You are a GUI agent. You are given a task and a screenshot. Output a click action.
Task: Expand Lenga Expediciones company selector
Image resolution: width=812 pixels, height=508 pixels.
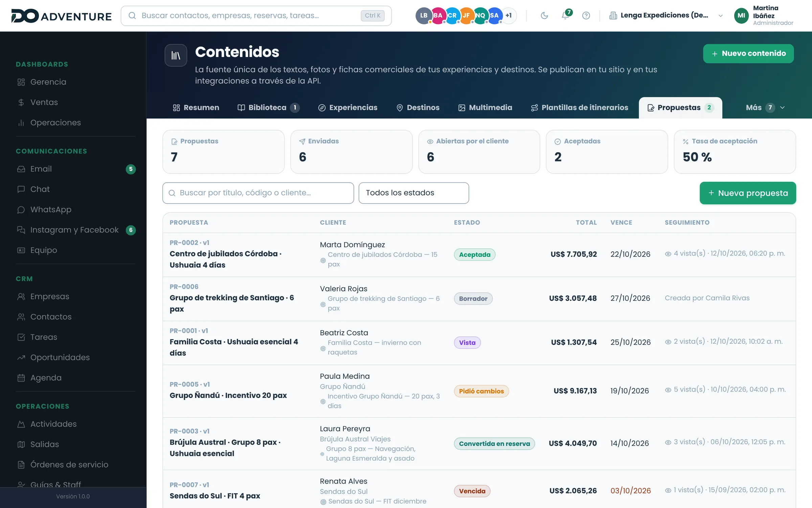pyautogui.click(x=666, y=16)
